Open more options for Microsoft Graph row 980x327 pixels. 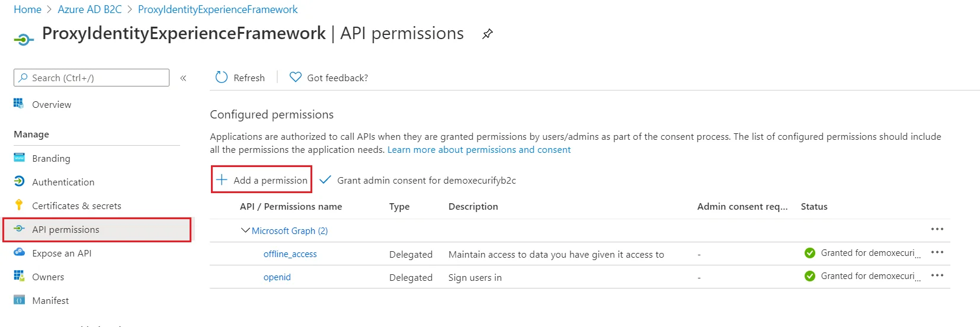(x=937, y=229)
